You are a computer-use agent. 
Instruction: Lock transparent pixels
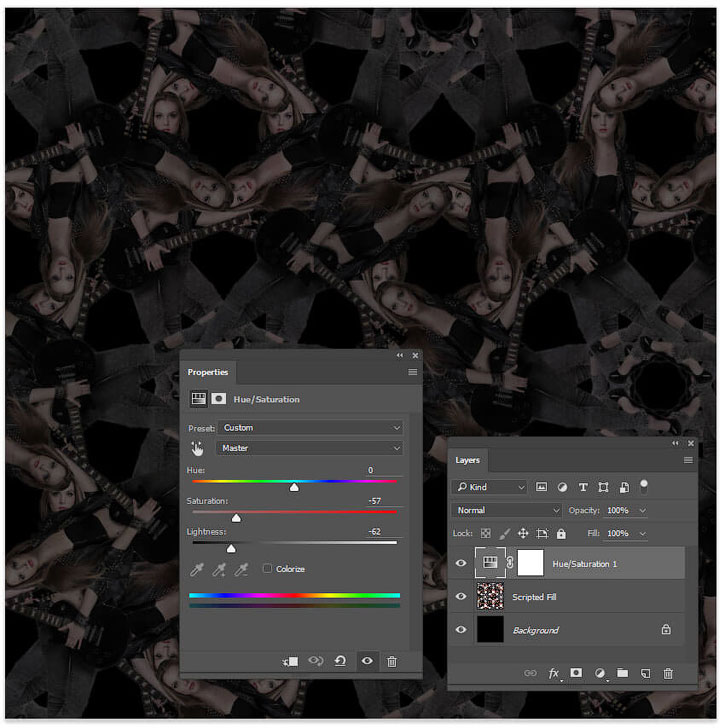coord(487,535)
